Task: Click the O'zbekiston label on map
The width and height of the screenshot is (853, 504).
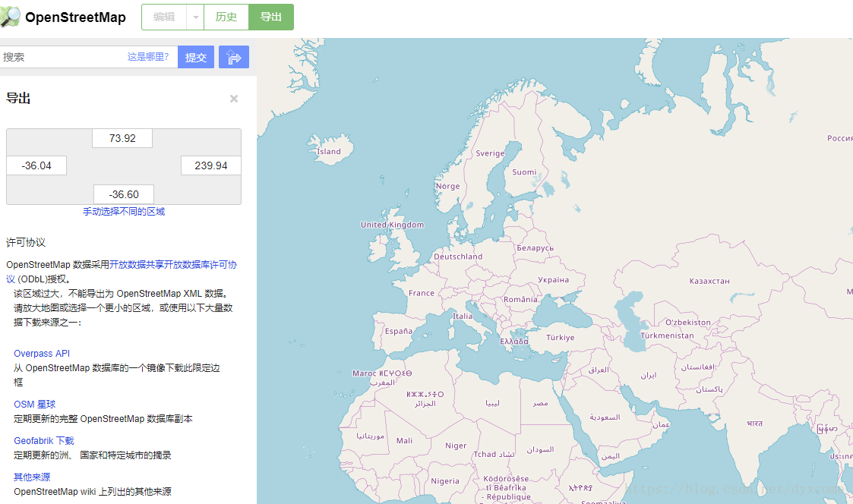Action: pos(688,323)
